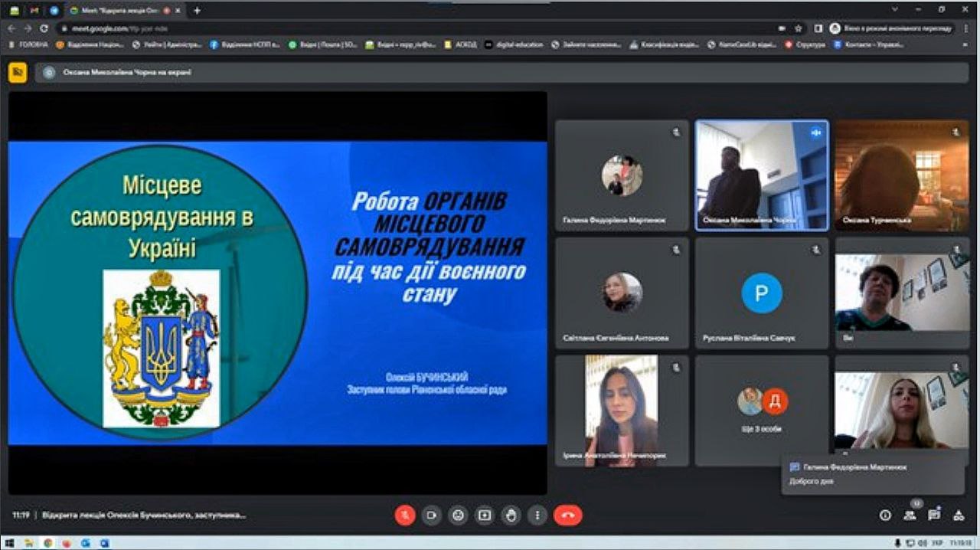Open digital-education bookmark

[514, 44]
